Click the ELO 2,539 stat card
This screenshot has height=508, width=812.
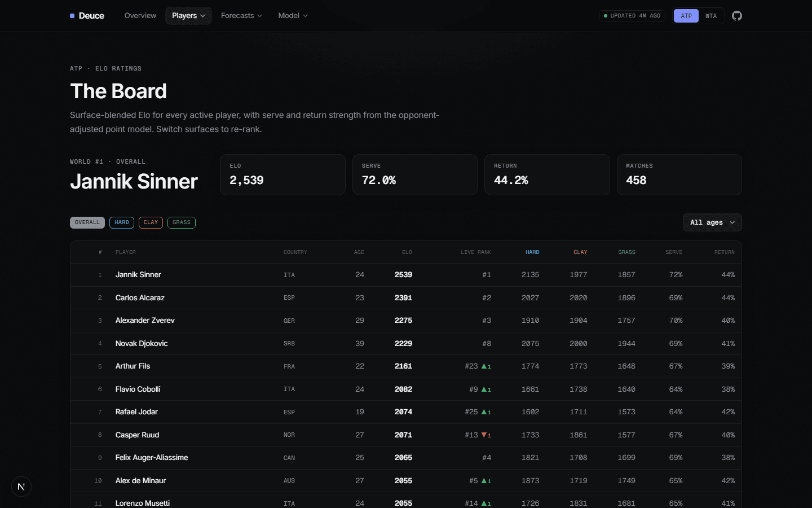click(283, 175)
